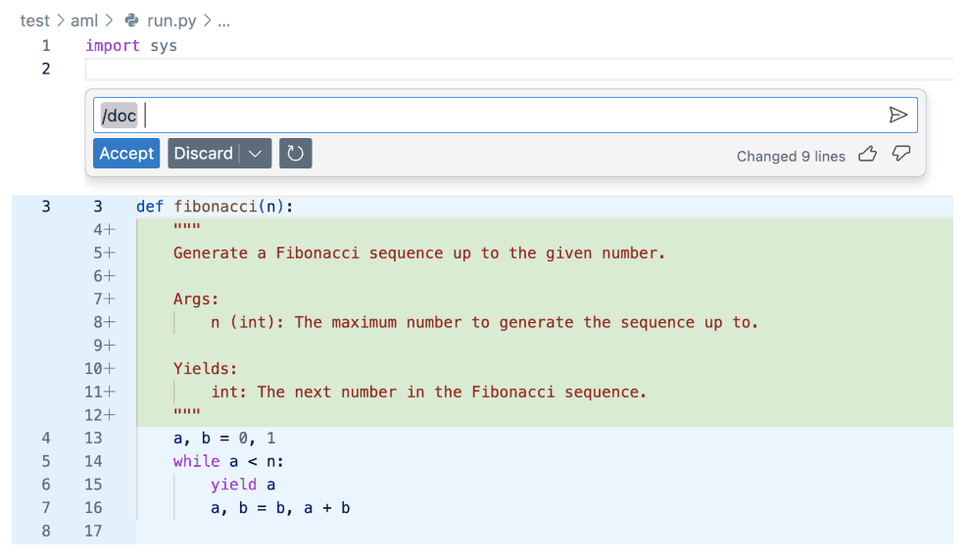Give thumbs up feedback on suggestion
Viewport: 968px width, 560px height.
pos(867,154)
